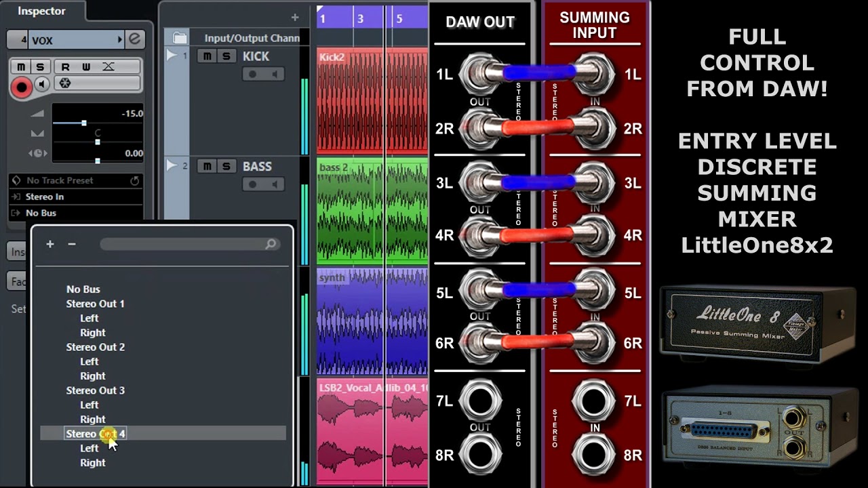
Task: Choose Right under Stereo Out 3
Action: (93, 420)
